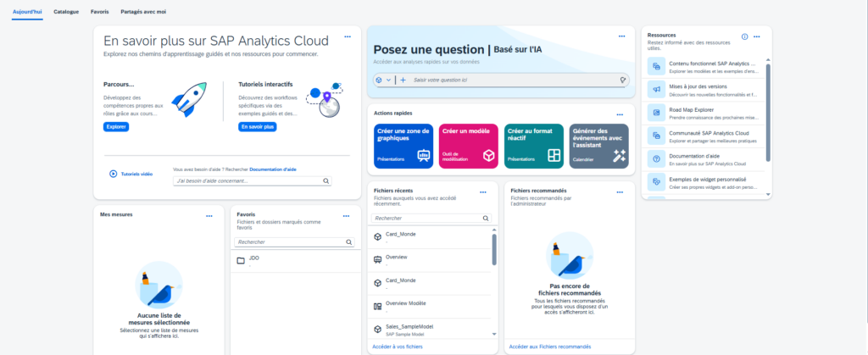The image size is (868, 355).
Task: Open Tutoriels vidéo play link
Action: [131, 174]
